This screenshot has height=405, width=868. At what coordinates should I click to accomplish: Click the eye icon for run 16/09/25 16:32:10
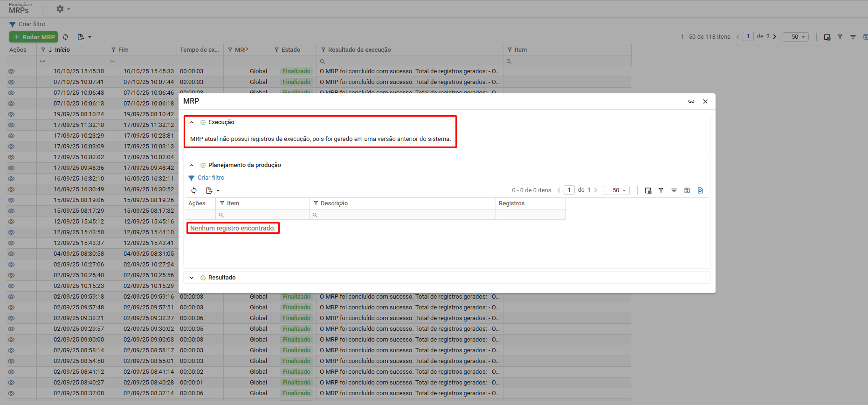pos(11,179)
